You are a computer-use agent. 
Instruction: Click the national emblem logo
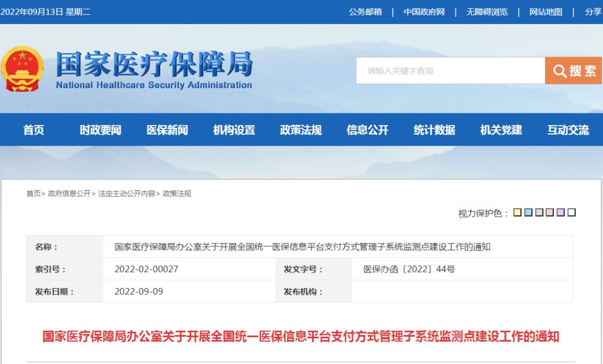22,69
